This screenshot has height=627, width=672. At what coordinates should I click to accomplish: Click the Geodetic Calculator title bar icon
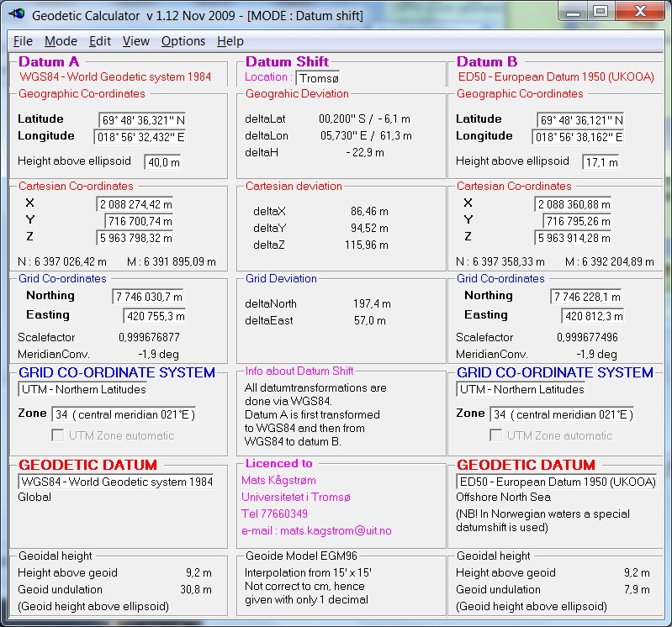[15, 14]
